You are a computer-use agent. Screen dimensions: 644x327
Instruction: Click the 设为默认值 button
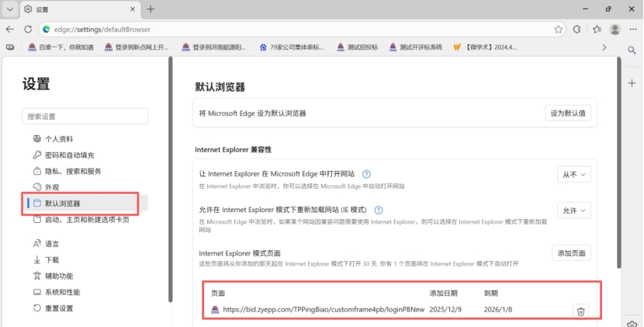pos(568,113)
